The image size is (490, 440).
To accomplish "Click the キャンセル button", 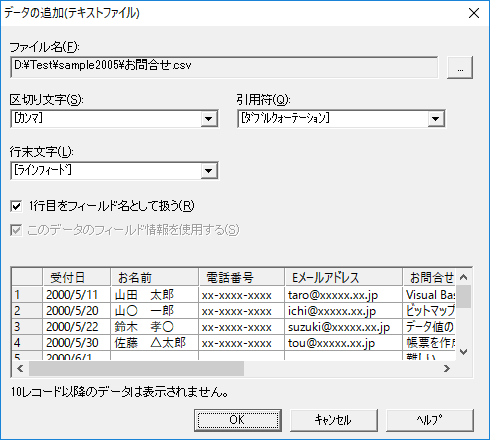I will click(x=334, y=420).
